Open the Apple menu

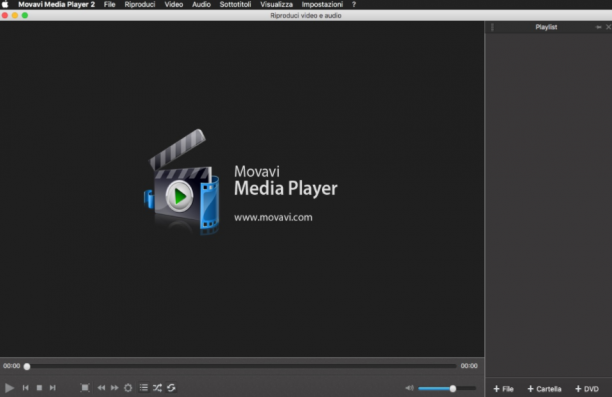[5, 4]
